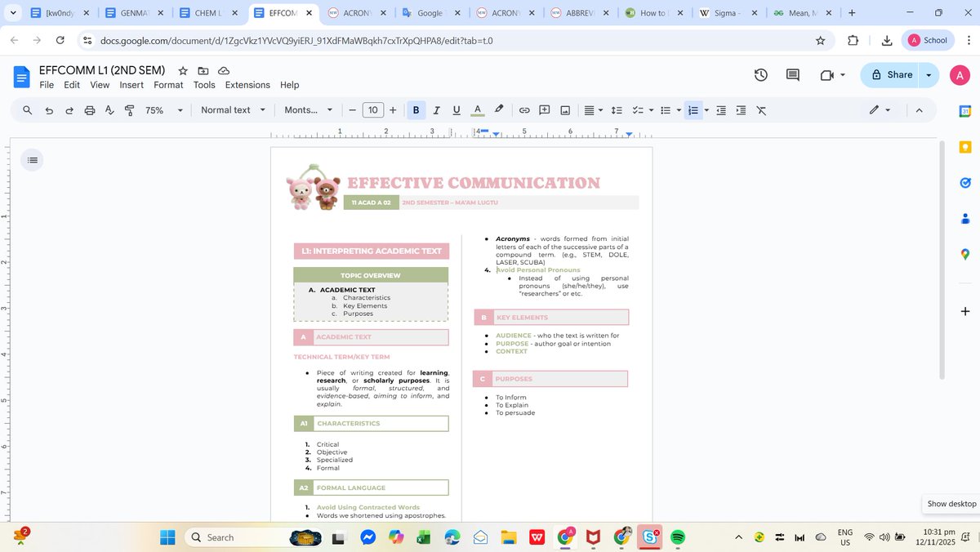Adjust line spacing

tap(617, 109)
